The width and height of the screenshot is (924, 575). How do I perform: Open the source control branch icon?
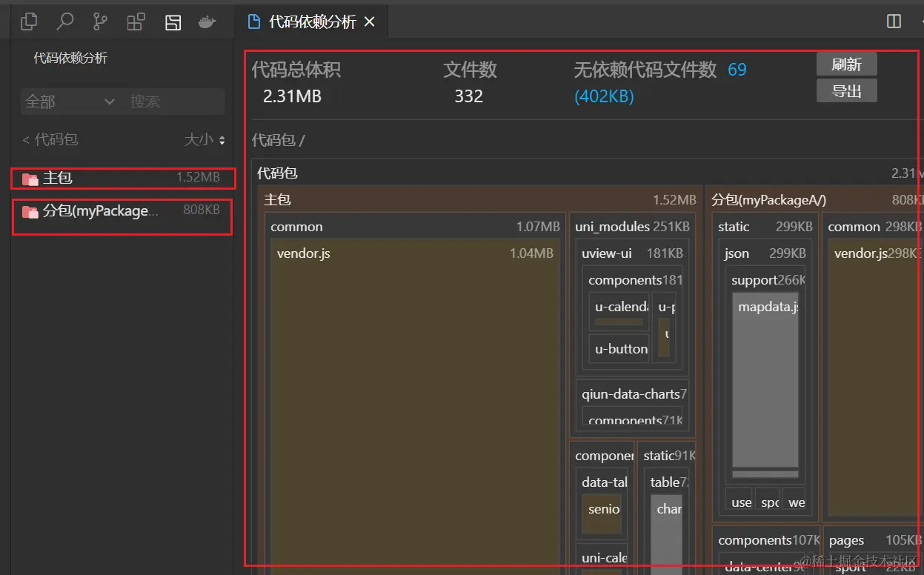pos(100,22)
